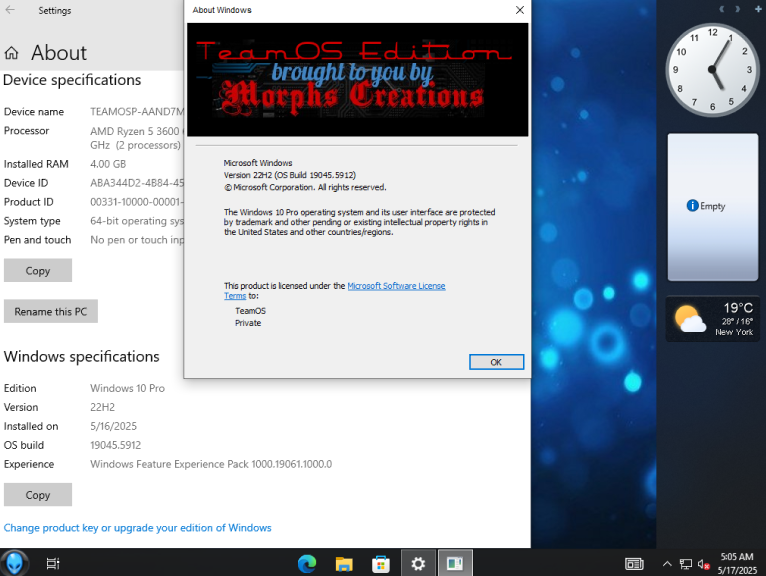The width and height of the screenshot is (766, 576).
Task: Open Task View from the taskbar
Action: point(53,564)
